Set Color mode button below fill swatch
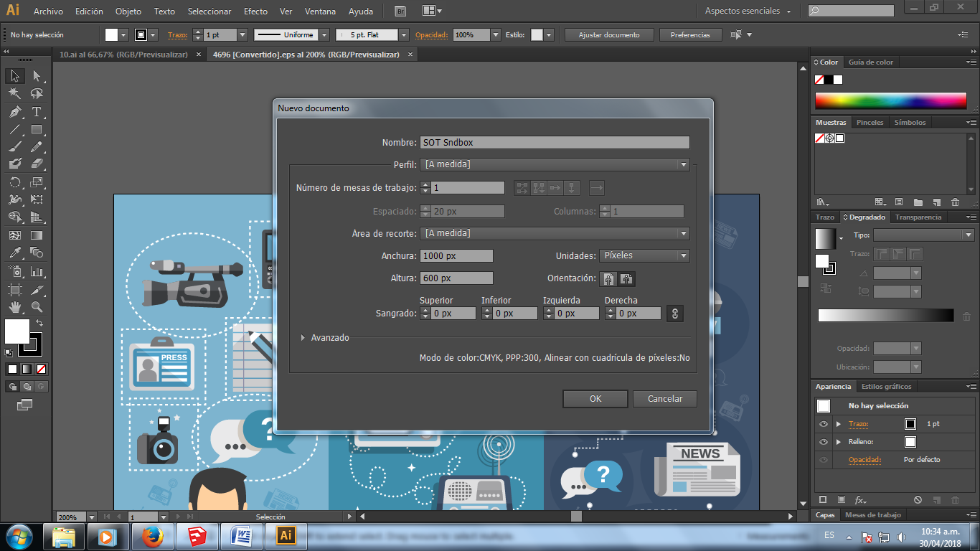This screenshot has width=980, height=551. pos(12,369)
